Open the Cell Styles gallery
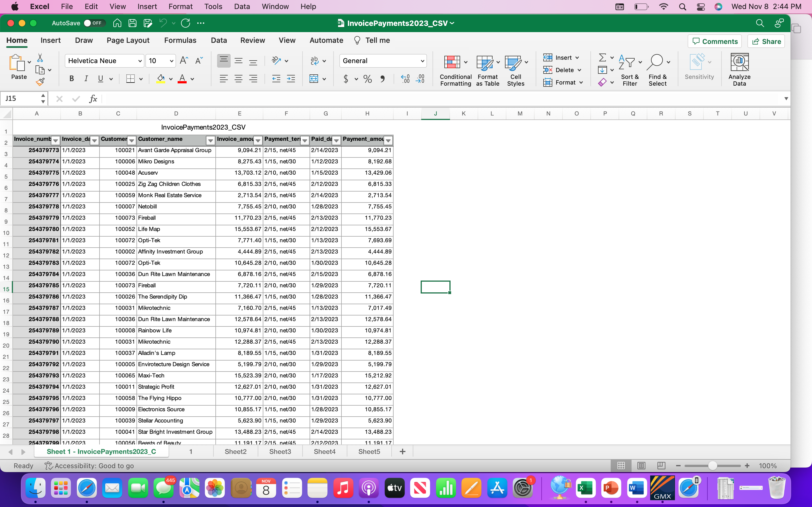The height and width of the screenshot is (507, 812). click(x=515, y=70)
